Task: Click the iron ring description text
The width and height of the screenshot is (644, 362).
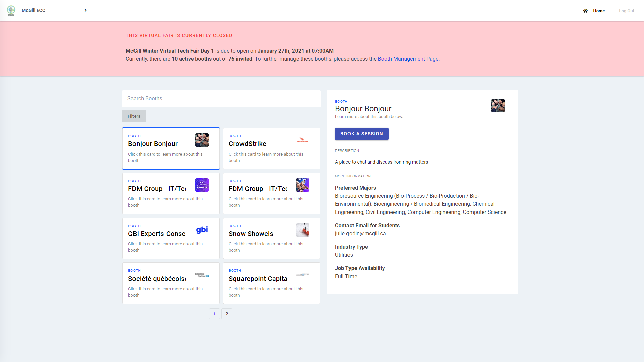Action: coord(381,162)
